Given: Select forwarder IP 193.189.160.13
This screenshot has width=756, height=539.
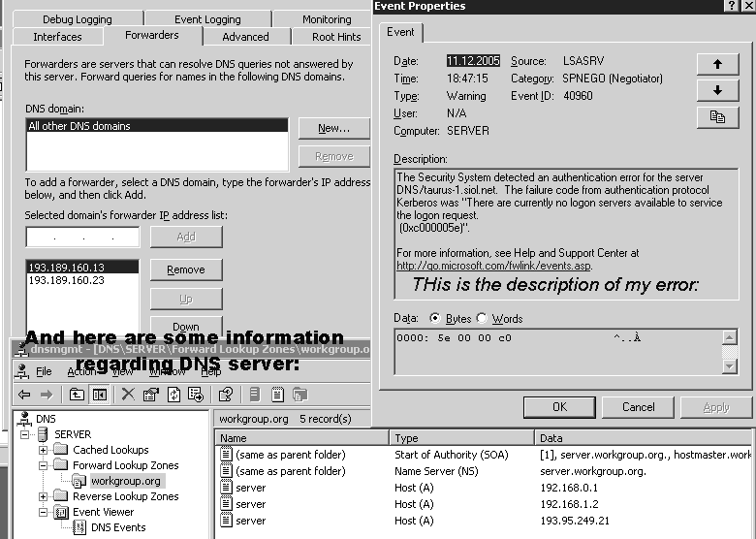Looking at the screenshot, I should click(83, 268).
